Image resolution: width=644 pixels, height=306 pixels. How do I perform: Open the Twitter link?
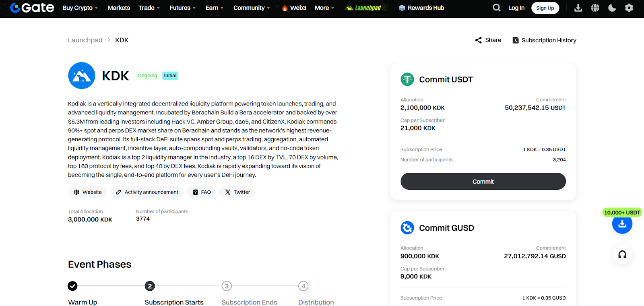[237, 192]
